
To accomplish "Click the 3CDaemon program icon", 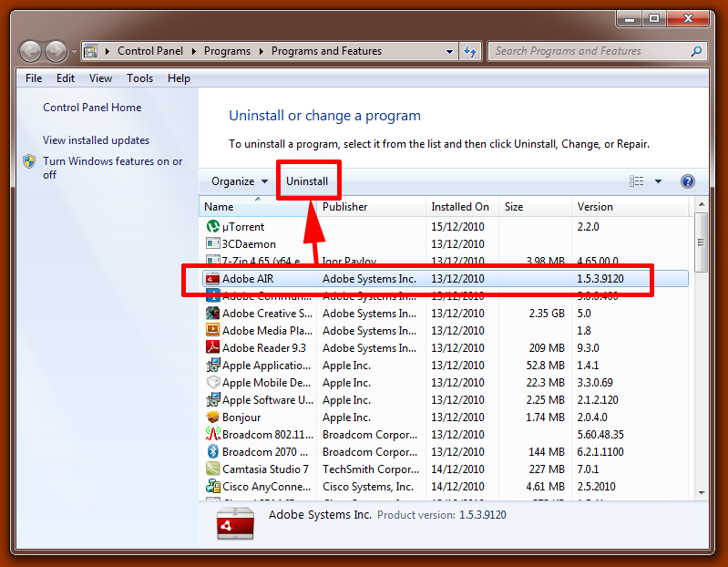I will tap(212, 243).
